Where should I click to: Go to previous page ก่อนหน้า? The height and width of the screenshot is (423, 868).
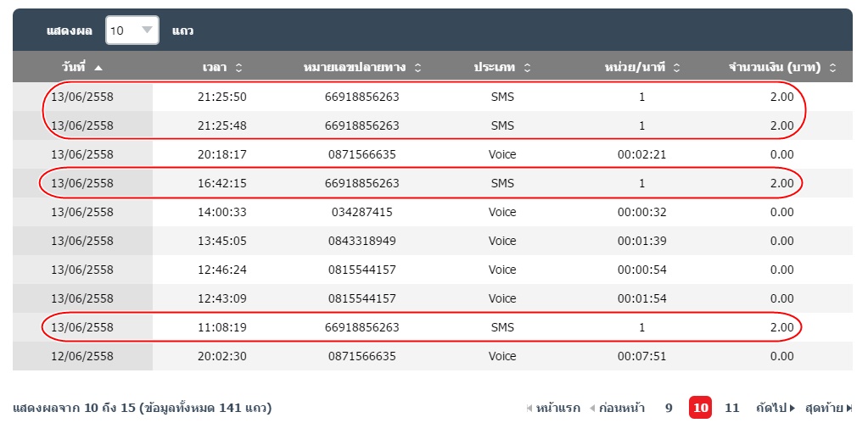(617, 408)
